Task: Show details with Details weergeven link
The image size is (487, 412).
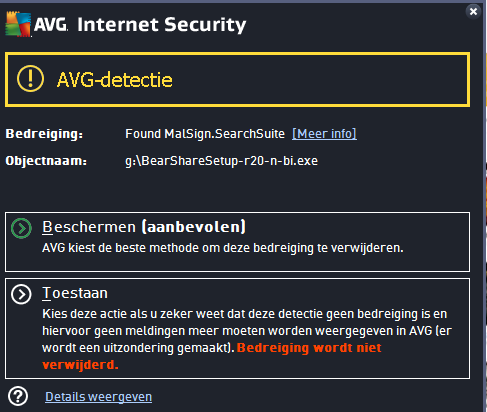Action: tap(99, 397)
